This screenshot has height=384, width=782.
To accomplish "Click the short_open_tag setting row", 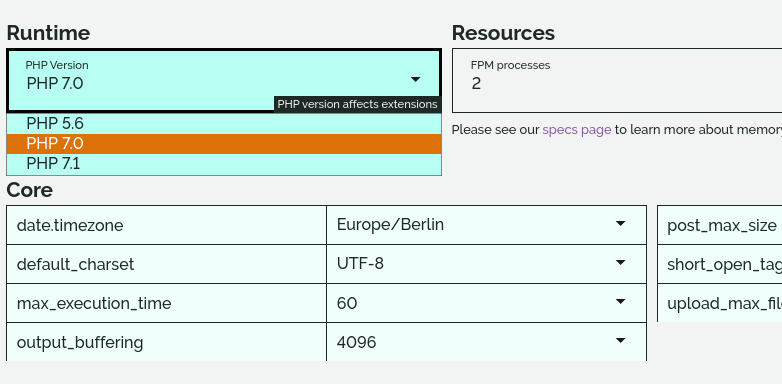I will (720, 264).
